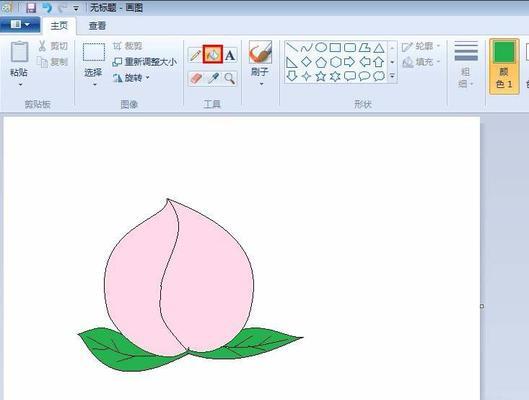
Task: Select the Right triangle shape
Action: [291, 62]
